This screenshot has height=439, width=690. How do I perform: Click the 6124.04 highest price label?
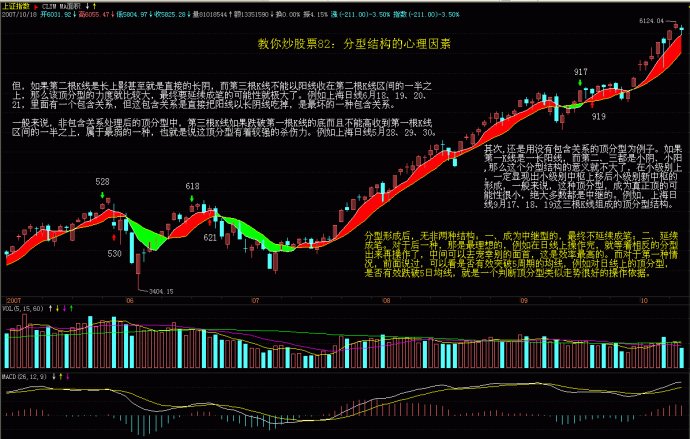click(x=653, y=21)
